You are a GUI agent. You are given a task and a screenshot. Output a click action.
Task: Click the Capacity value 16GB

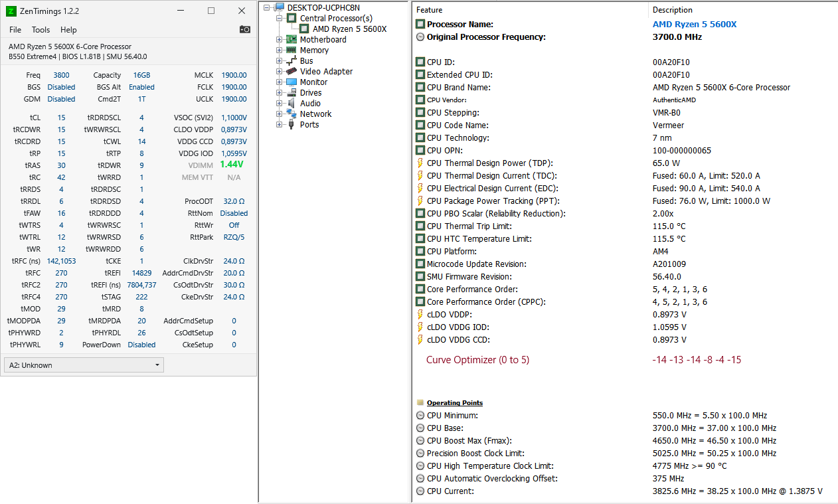[141, 75]
